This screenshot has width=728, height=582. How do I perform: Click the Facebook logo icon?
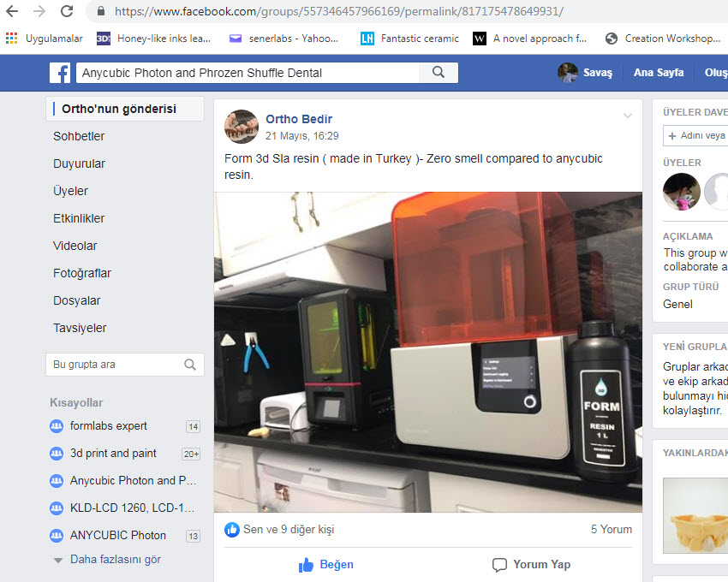point(60,73)
